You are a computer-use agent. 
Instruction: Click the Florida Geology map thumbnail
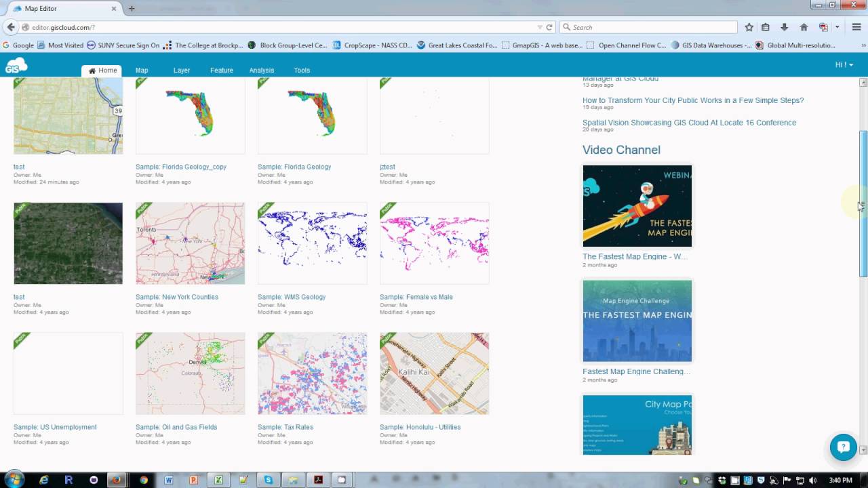click(312, 116)
